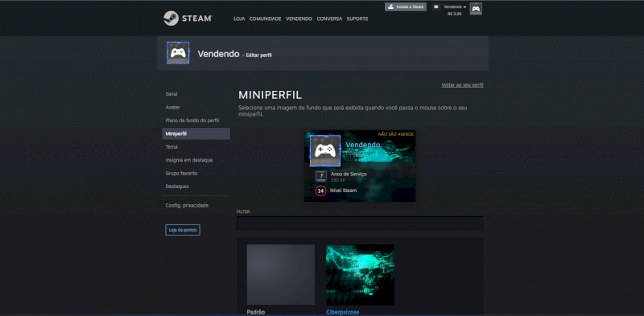Click the NÃO SÃO AMIGOS label
644x316 pixels.
(x=396, y=134)
